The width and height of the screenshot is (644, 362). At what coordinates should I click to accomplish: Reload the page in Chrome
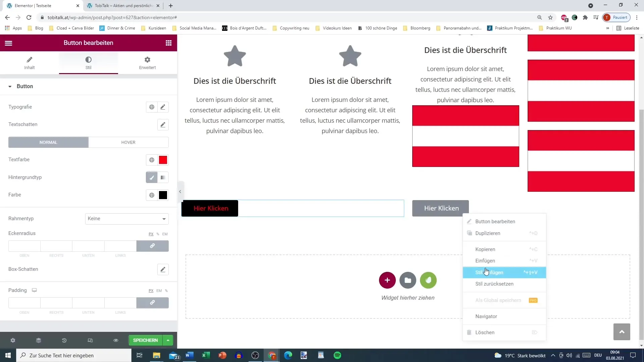(29, 17)
